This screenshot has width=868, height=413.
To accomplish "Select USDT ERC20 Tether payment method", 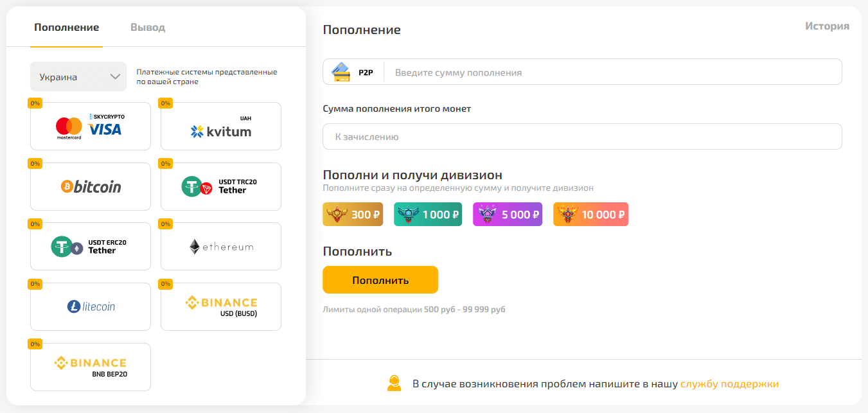I will click(90, 246).
